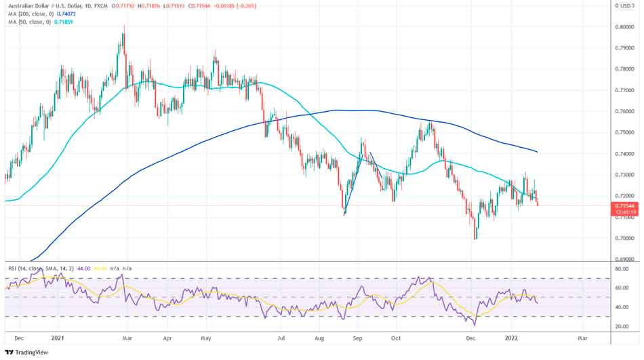Click the 80.00 level on RSI axis

coord(622,269)
